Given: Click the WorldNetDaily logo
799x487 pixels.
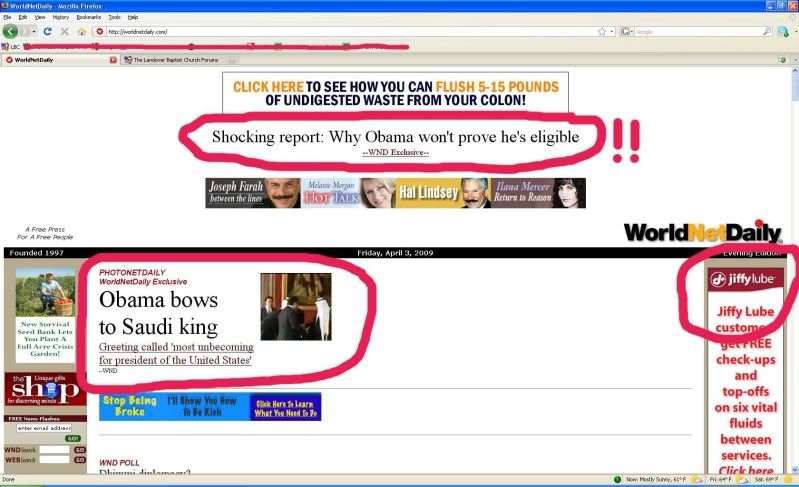Looking at the screenshot, I should [703, 232].
